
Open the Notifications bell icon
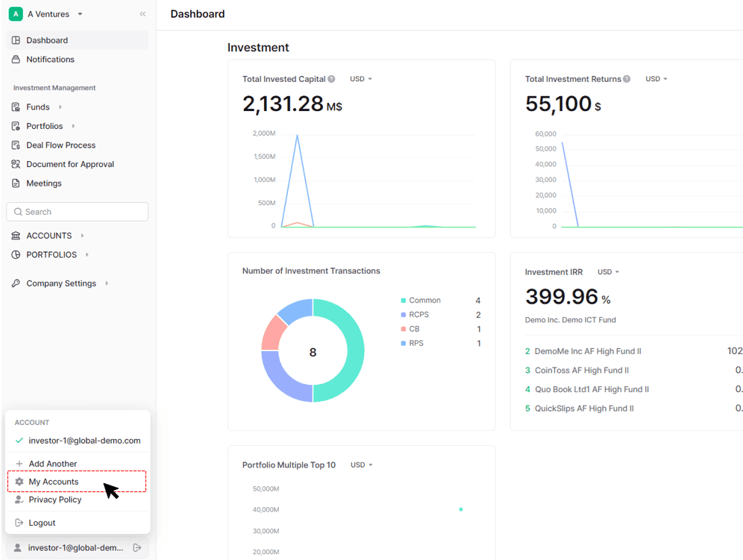pyautogui.click(x=16, y=59)
